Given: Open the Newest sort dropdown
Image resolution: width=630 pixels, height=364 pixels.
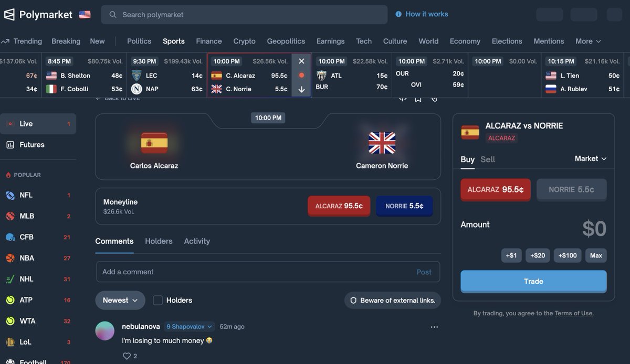Looking at the screenshot, I should [x=120, y=301].
